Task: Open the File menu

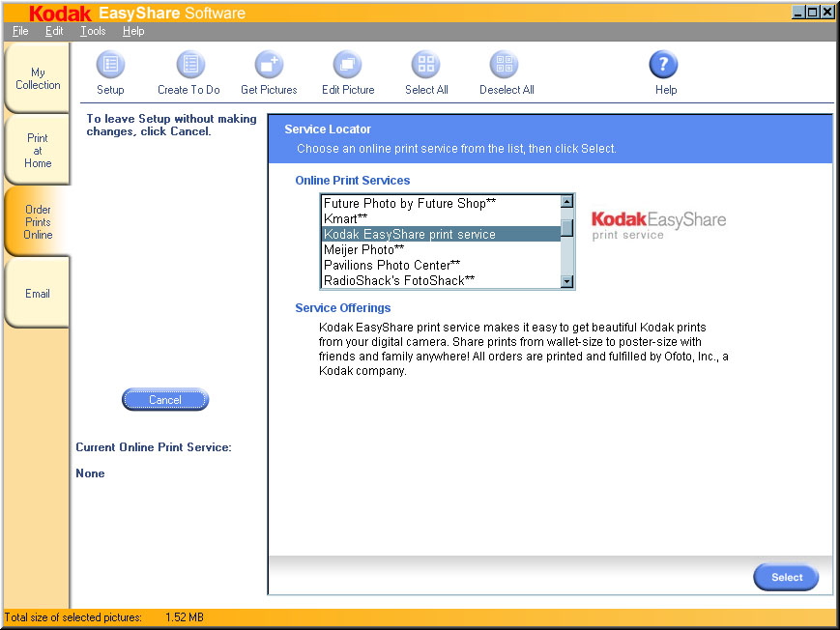Action: [20, 31]
